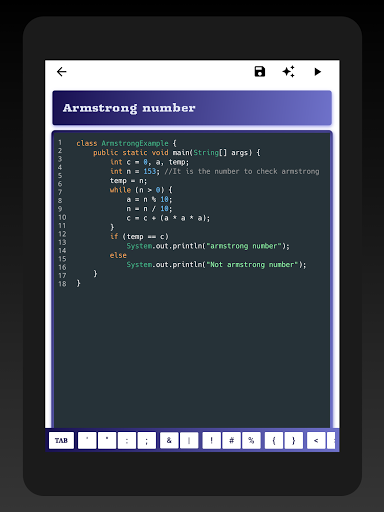Insert a semicolon from the symbol bar
This screenshot has height=512, width=384.
(147, 440)
